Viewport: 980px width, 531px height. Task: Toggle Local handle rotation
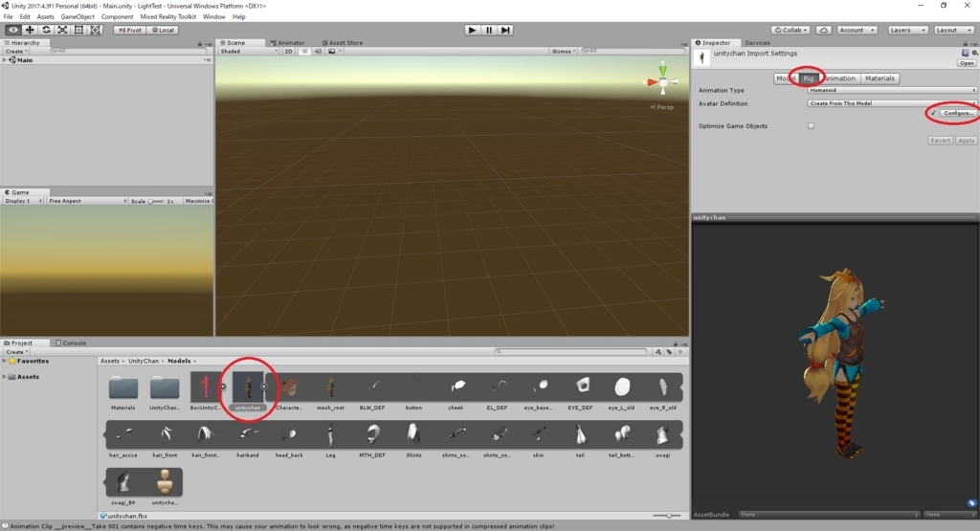[x=163, y=30]
